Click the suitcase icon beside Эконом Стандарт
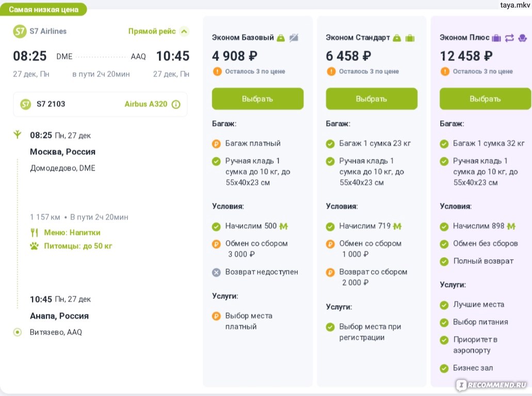The width and height of the screenshot is (532, 396). pyautogui.click(x=410, y=38)
